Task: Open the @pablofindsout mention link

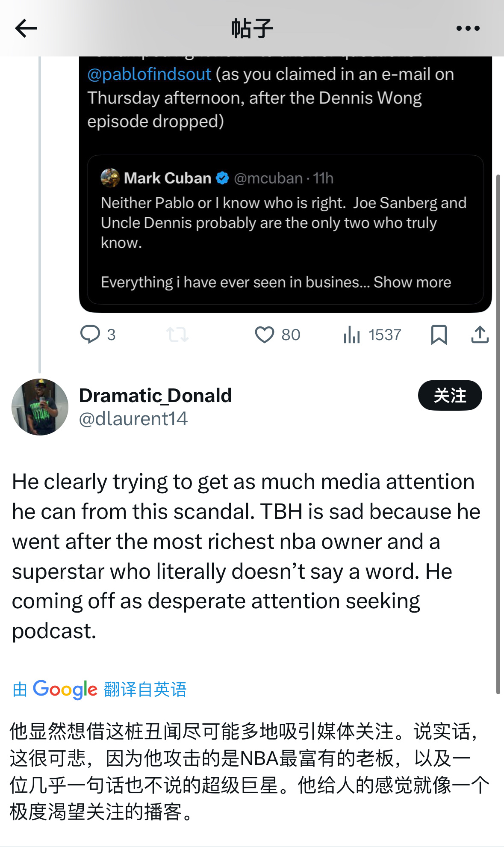Action: [x=149, y=74]
